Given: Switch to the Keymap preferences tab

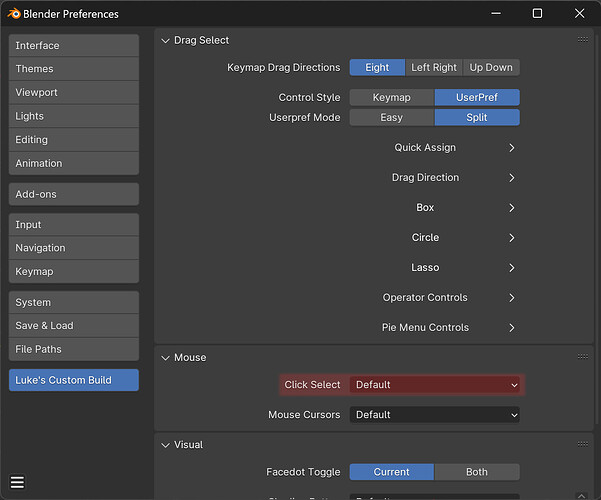Looking at the screenshot, I should coord(74,271).
